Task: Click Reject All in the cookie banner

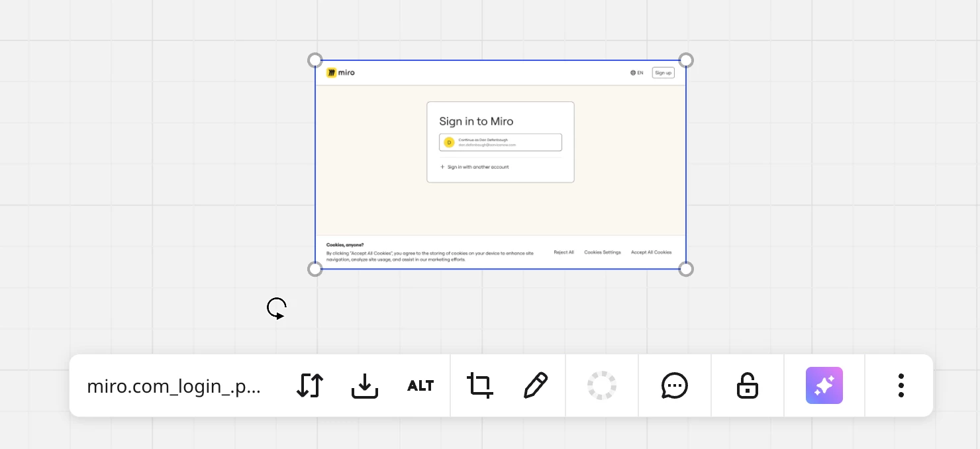Action: [564, 252]
